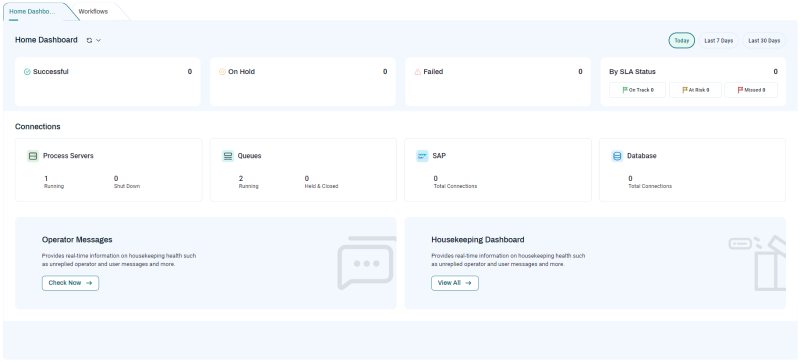
Task: Click the Process Servers icon
Action: click(x=33, y=156)
